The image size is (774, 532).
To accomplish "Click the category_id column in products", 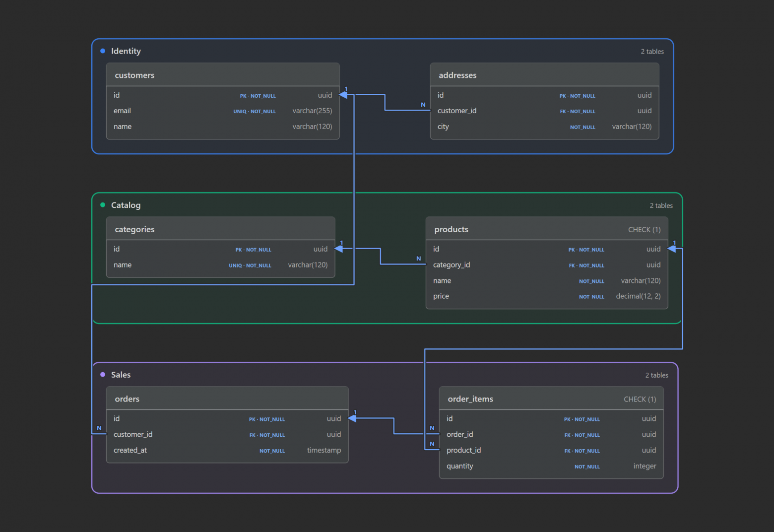I will (547, 265).
